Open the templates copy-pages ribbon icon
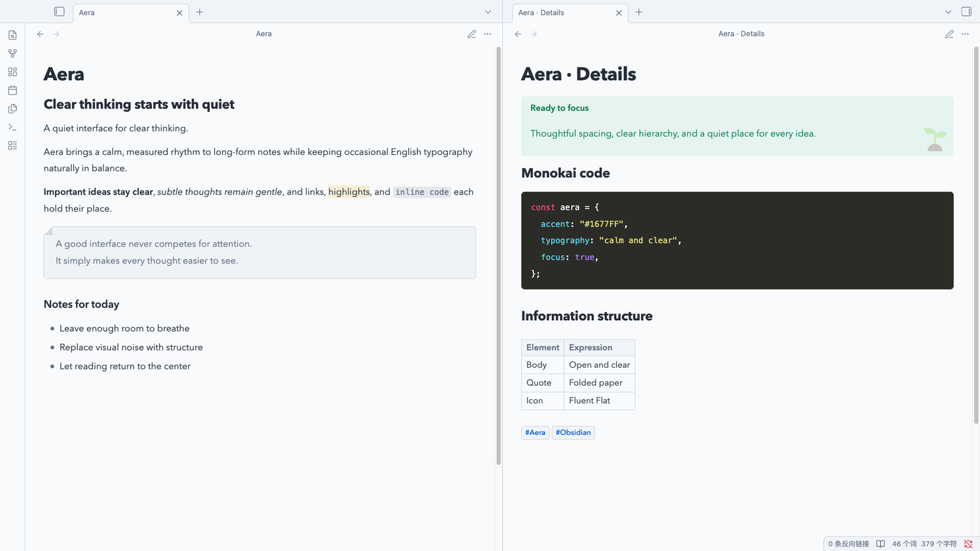The height and width of the screenshot is (551, 980). tap(12, 109)
